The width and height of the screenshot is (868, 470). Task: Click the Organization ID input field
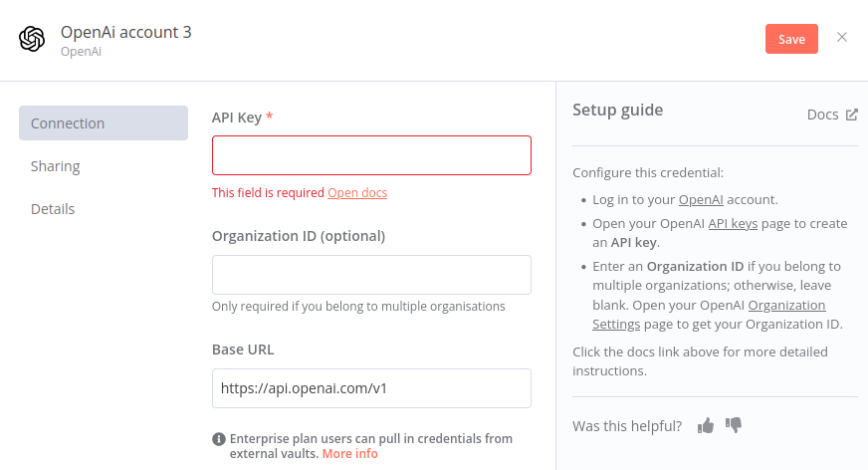(x=371, y=275)
